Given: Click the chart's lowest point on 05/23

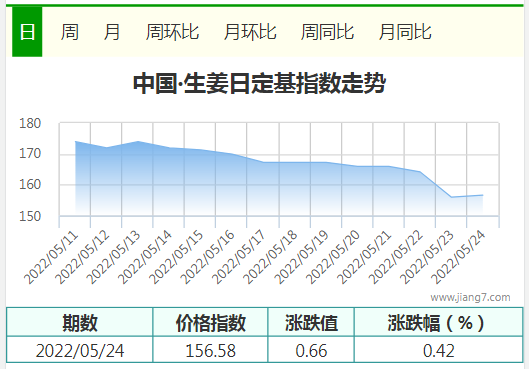Looking at the screenshot, I should point(451,197).
